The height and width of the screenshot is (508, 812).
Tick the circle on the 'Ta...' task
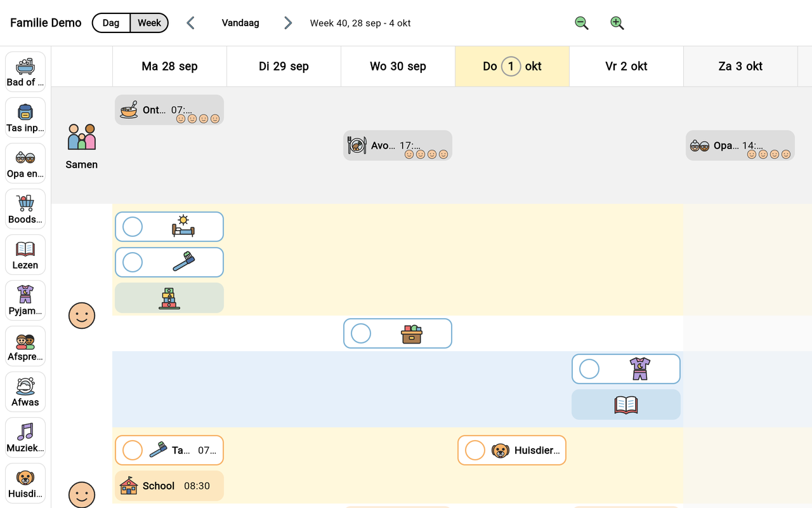point(133,450)
